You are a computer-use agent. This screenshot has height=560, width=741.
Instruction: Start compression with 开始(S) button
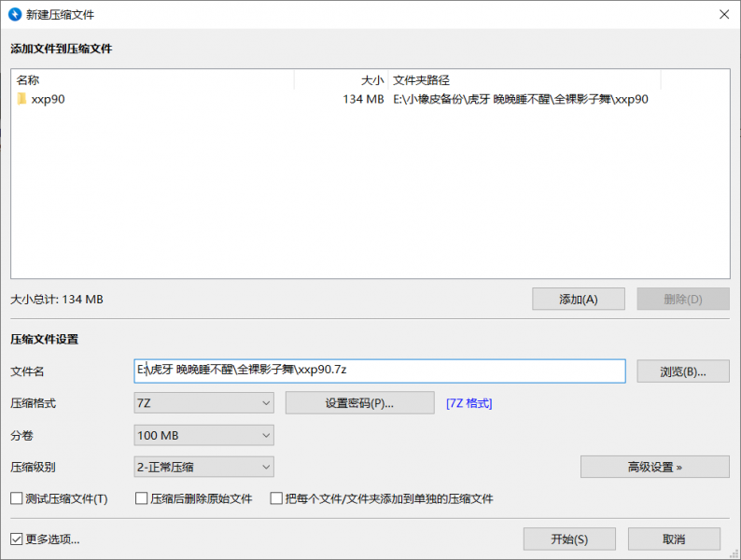(569, 539)
